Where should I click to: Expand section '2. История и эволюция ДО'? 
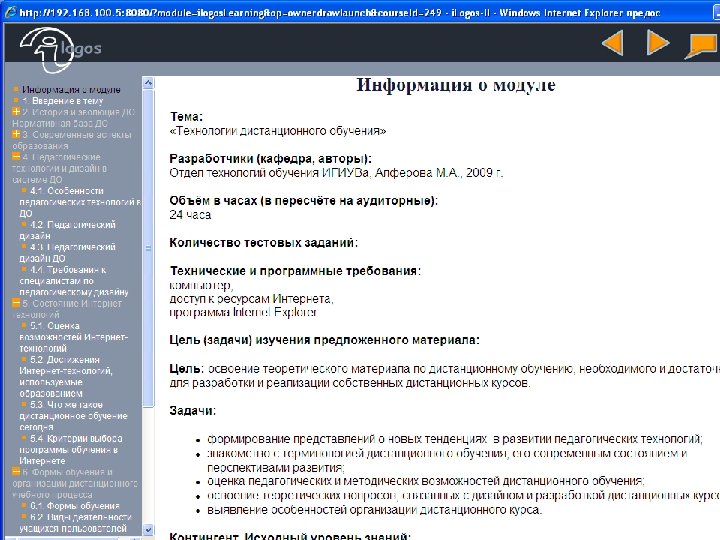click(x=16, y=112)
